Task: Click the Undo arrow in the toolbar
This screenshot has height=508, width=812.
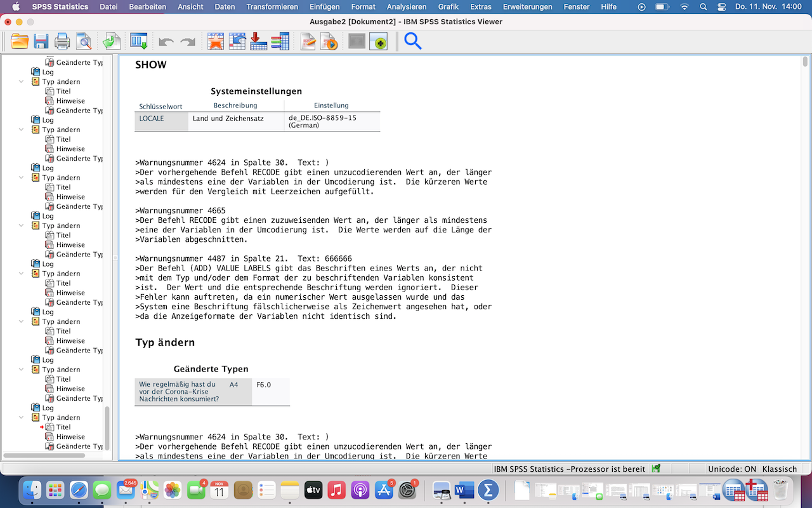Action: (166, 42)
